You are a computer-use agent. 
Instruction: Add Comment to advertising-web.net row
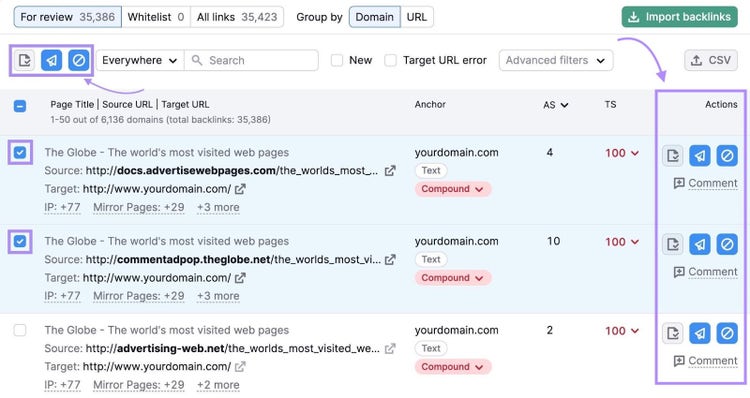point(706,361)
